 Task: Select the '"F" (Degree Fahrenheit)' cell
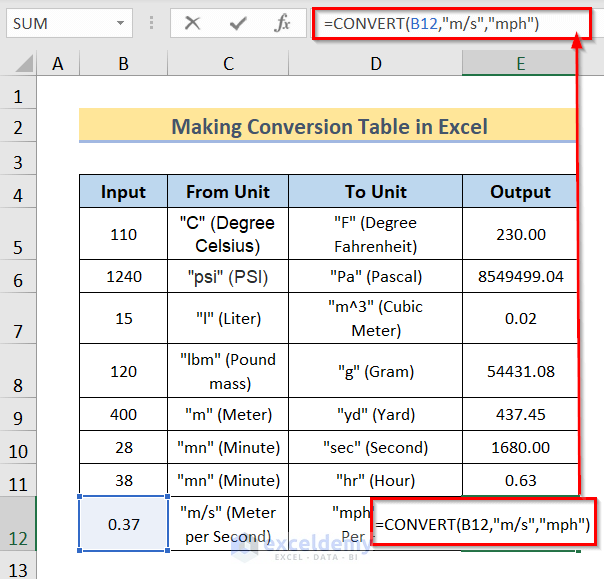click(376, 234)
